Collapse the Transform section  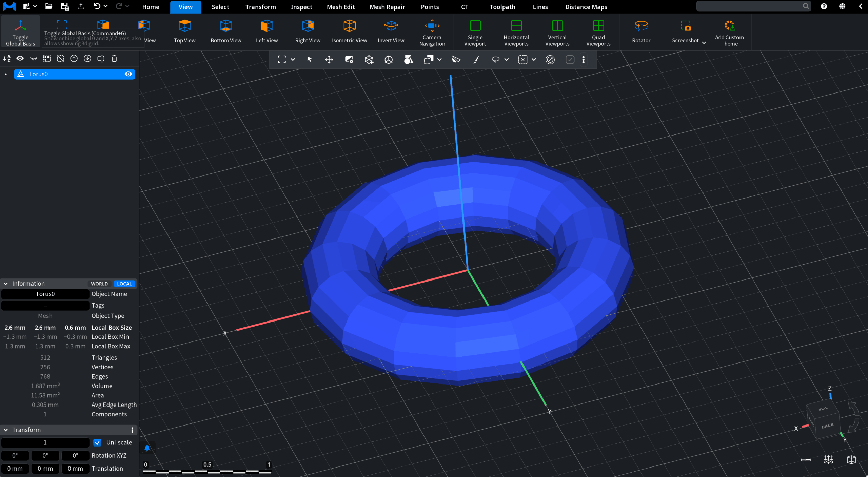pos(6,430)
